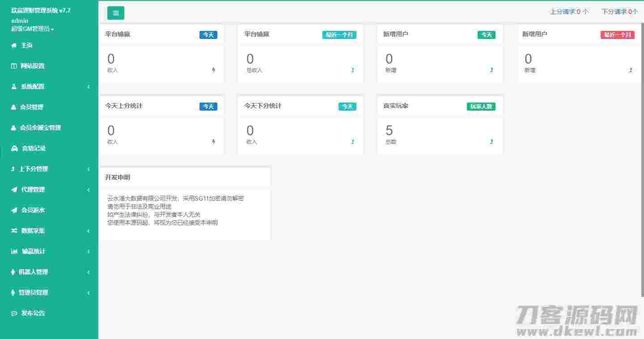
Task: Open the 竞猜记录 menu item
Action: pyautogui.click(x=49, y=148)
